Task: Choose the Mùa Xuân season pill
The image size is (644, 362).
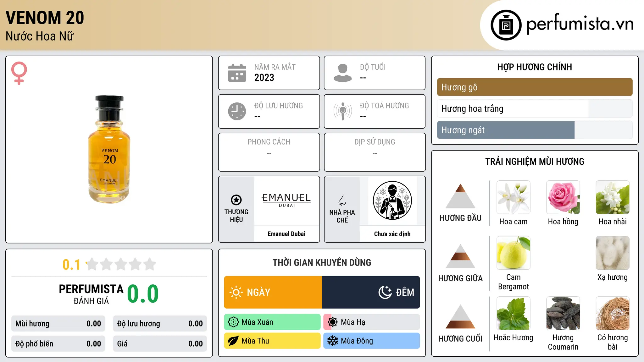Action: click(272, 322)
